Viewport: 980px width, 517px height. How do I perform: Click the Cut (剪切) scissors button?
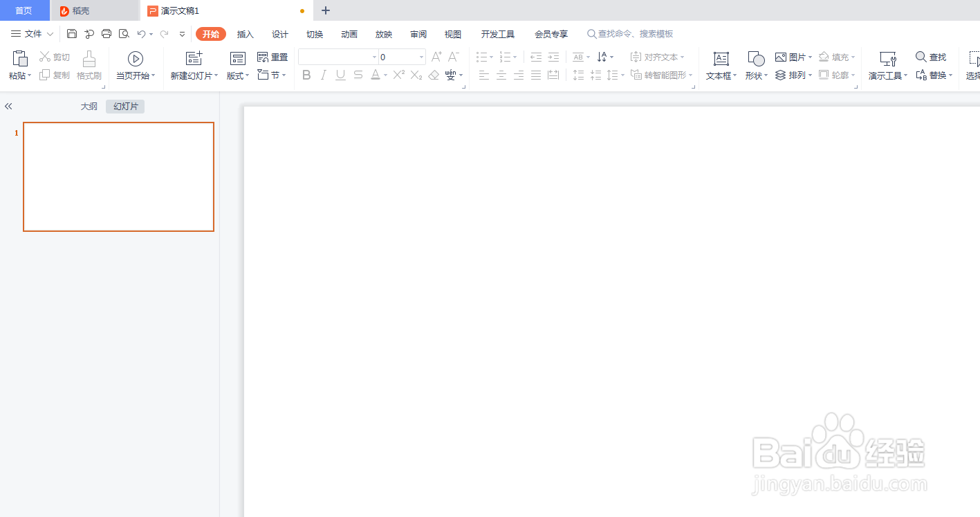pyautogui.click(x=55, y=57)
